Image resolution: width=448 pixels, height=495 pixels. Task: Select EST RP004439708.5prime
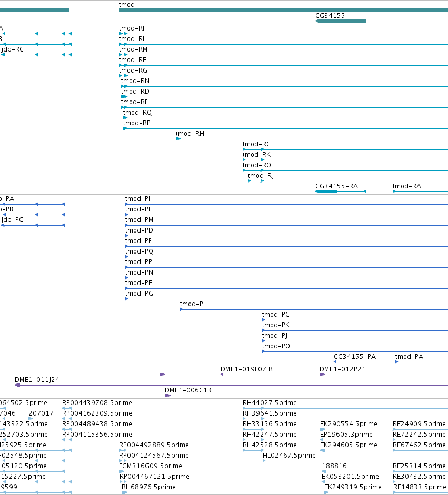[97, 403]
